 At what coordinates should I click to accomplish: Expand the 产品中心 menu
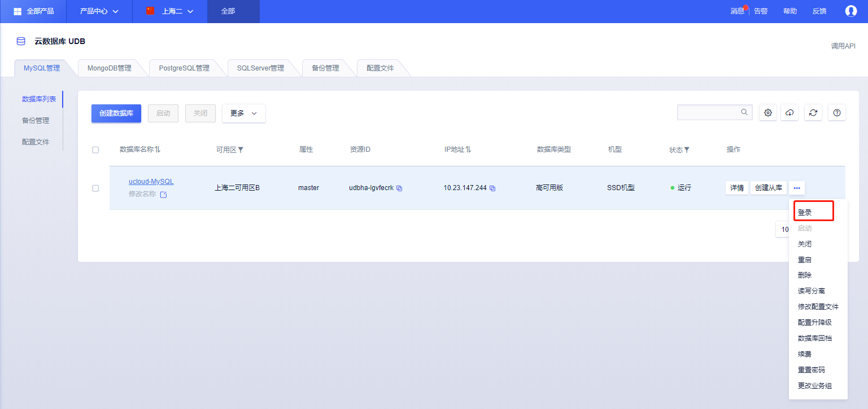point(99,11)
